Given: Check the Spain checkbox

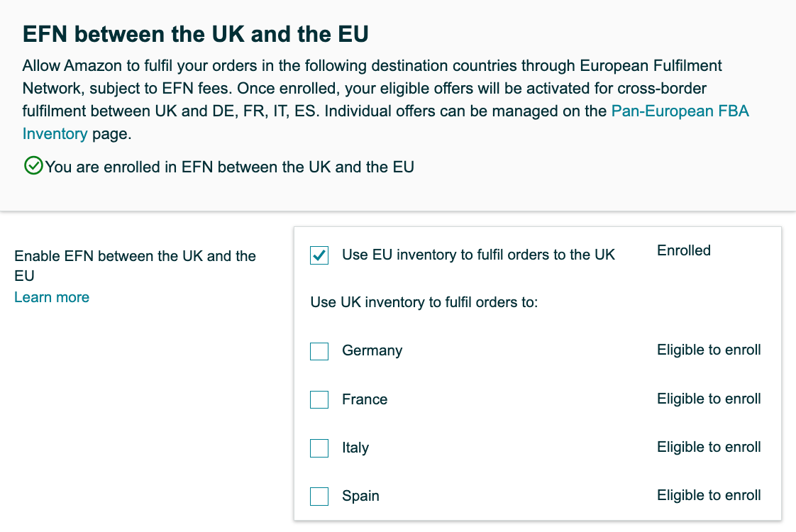Looking at the screenshot, I should 319,497.
